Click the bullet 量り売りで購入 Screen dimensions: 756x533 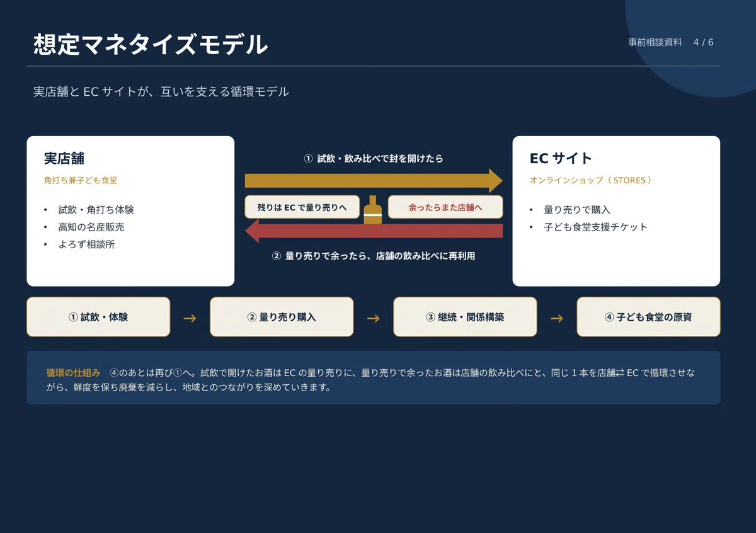[x=577, y=210]
